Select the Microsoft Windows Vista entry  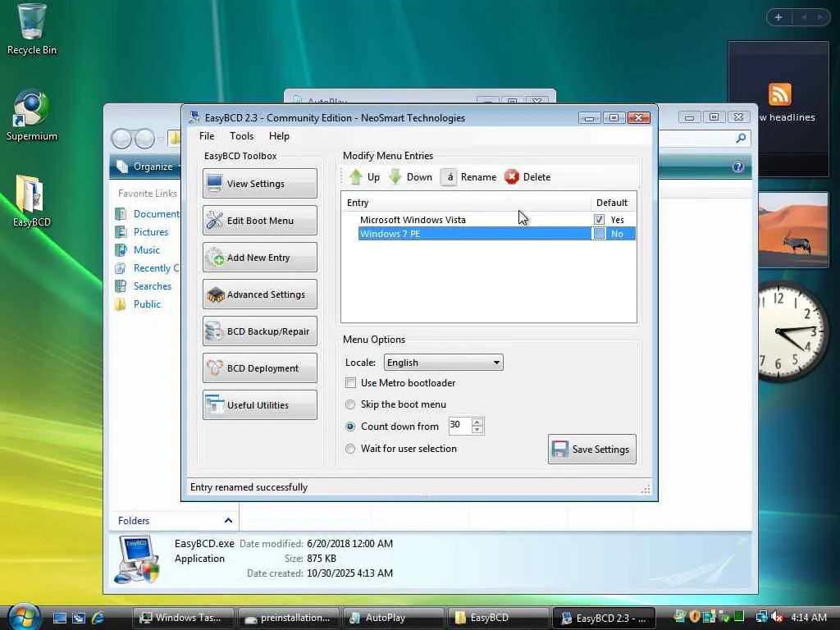[x=413, y=220]
